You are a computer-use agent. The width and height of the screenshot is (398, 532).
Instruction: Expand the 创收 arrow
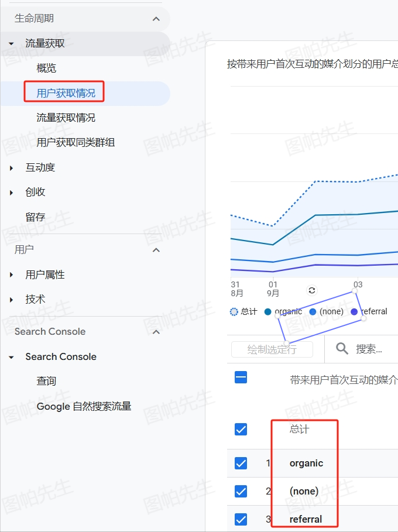12,193
